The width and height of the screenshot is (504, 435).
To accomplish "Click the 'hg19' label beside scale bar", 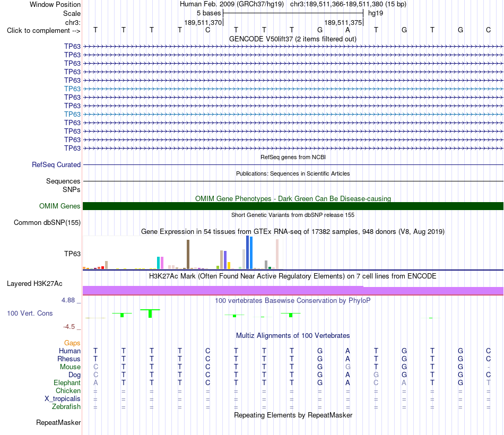I will coord(376,13).
